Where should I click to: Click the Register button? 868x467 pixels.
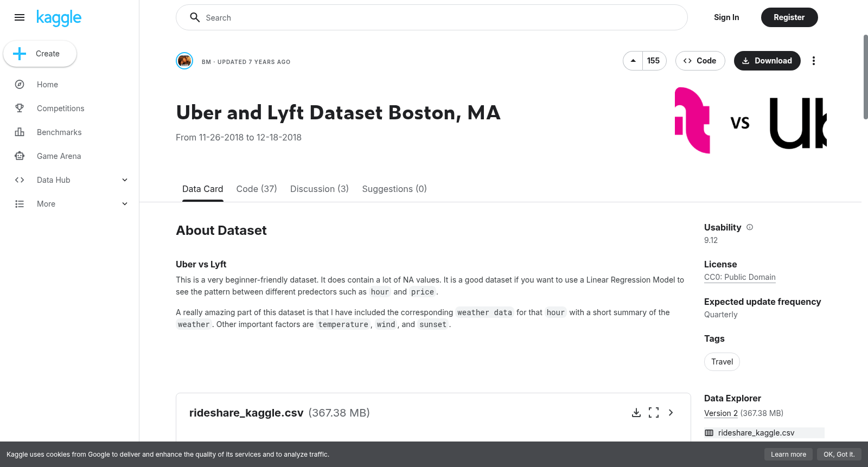[x=789, y=17]
